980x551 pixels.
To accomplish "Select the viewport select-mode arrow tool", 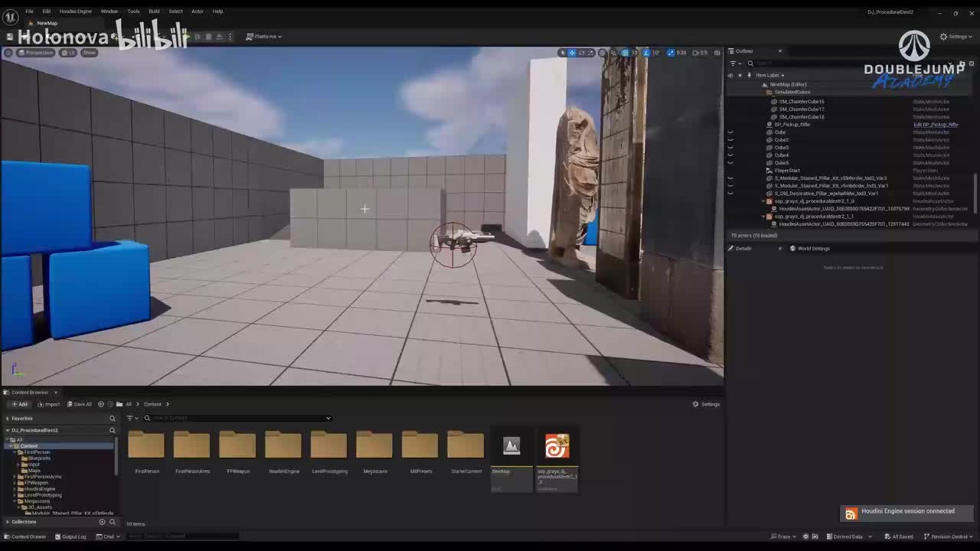I will coord(562,53).
